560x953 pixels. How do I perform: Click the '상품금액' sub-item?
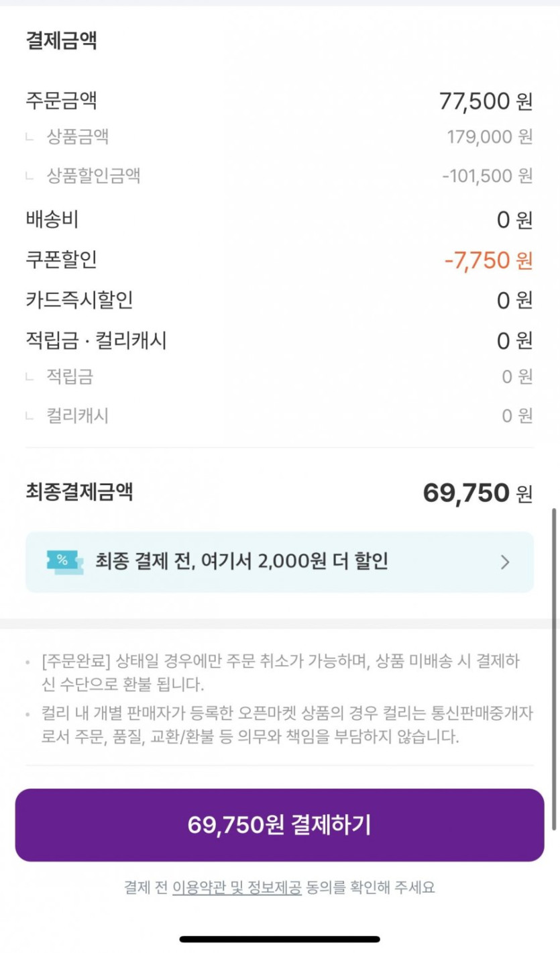click(x=77, y=137)
